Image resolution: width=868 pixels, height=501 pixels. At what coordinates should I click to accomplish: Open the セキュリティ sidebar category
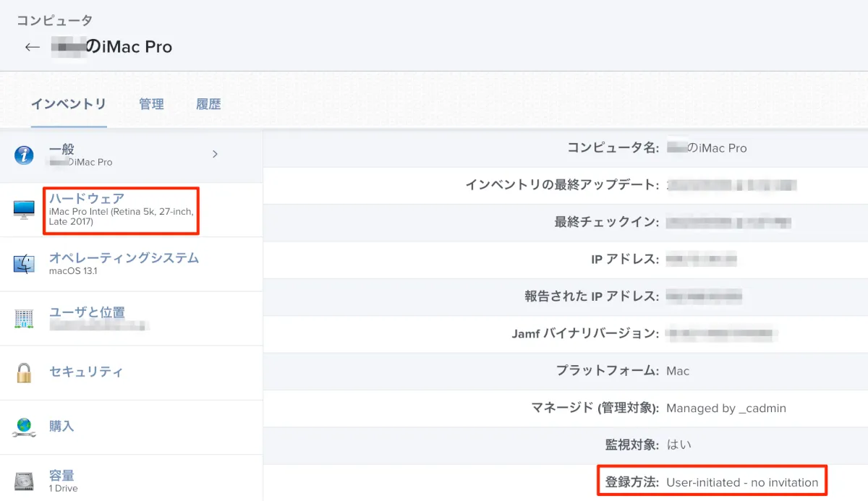click(x=86, y=372)
